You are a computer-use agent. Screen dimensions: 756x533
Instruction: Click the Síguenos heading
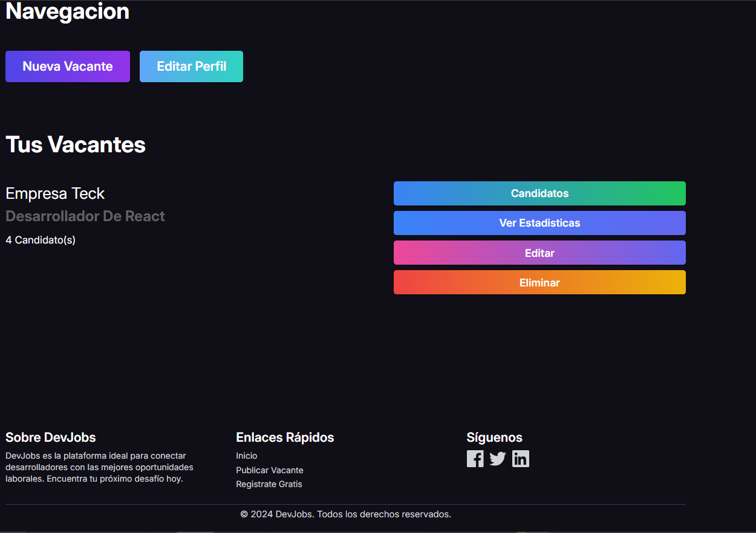(x=494, y=438)
